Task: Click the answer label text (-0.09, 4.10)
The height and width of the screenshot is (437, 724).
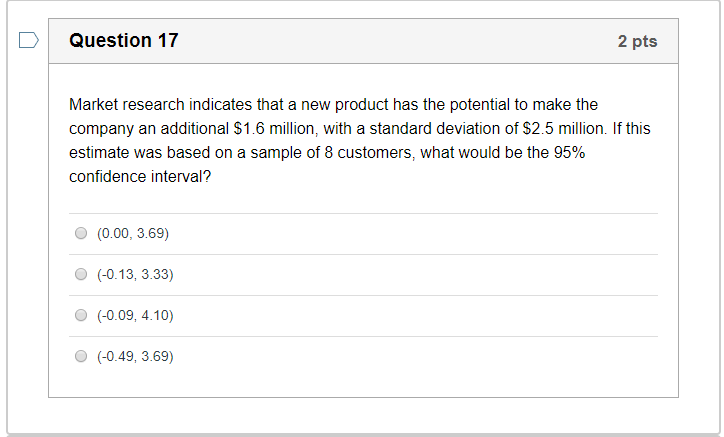Action: pyautogui.click(x=135, y=315)
